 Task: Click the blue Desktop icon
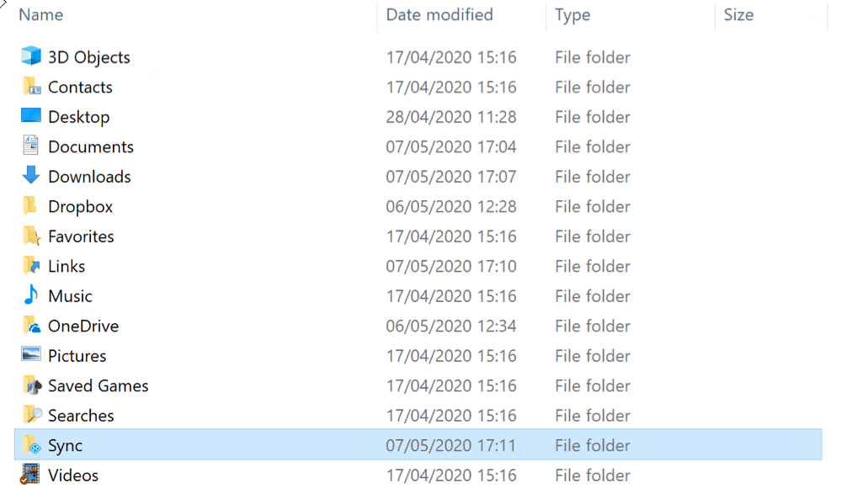point(31,116)
